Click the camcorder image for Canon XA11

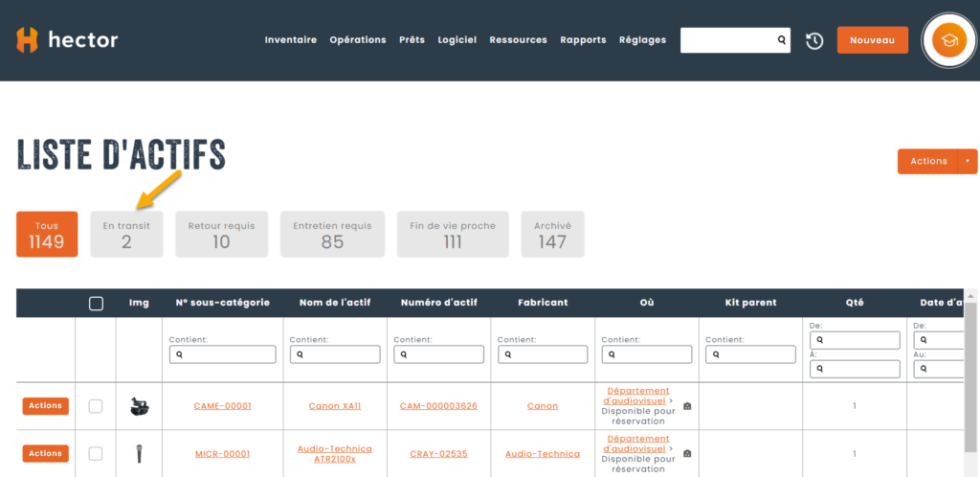pos(140,406)
